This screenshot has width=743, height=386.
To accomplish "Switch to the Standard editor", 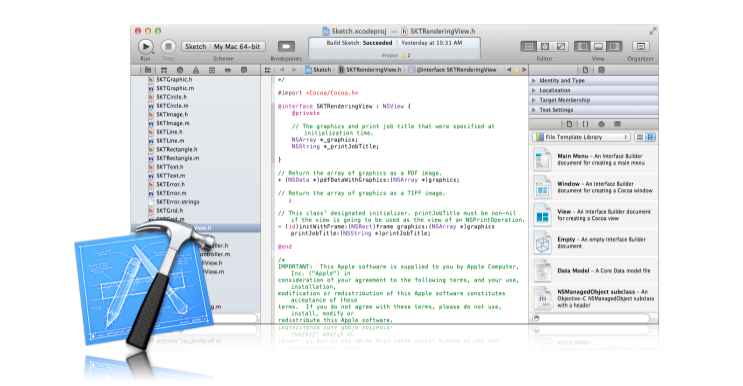I will click(529, 46).
